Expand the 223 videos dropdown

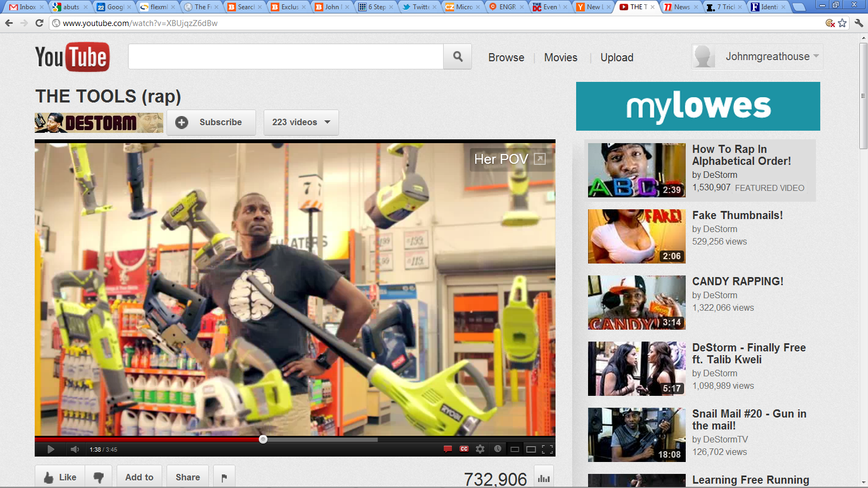click(x=301, y=123)
